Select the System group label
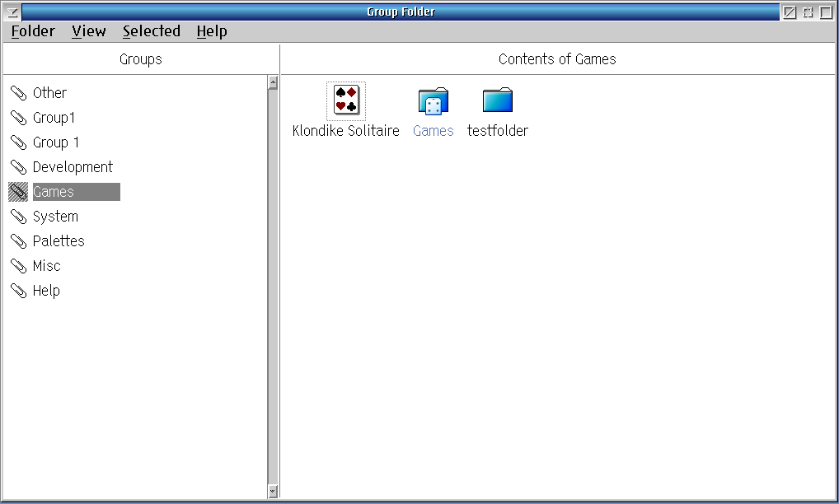This screenshot has height=504, width=839. click(56, 217)
